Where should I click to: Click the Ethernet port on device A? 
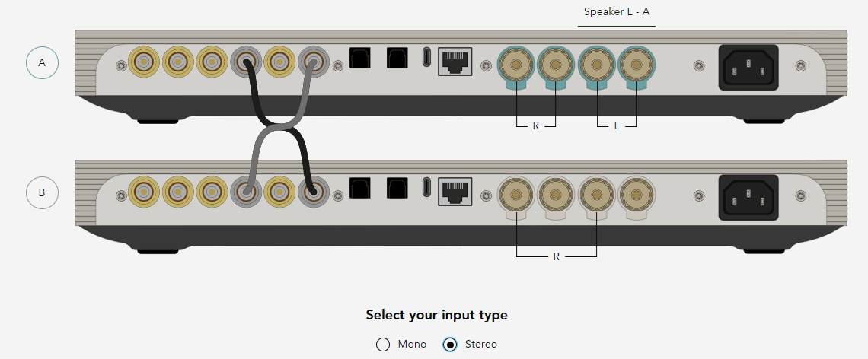click(x=455, y=62)
